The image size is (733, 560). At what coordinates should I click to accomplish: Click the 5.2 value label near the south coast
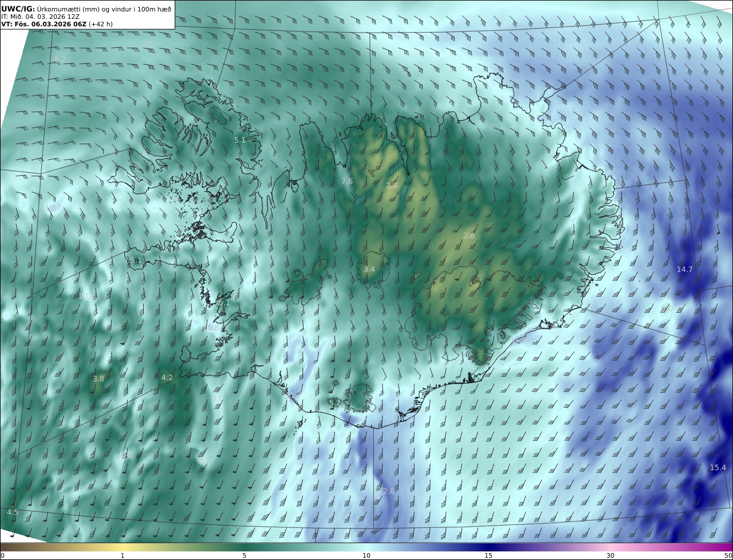click(335, 403)
